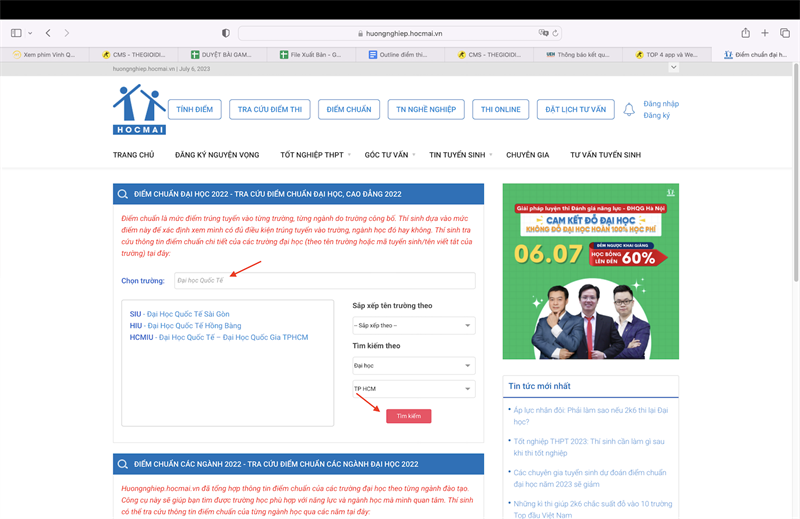Open the translate page icon
The height and width of the screenshot is (519, 800).
tap(543, 33)
